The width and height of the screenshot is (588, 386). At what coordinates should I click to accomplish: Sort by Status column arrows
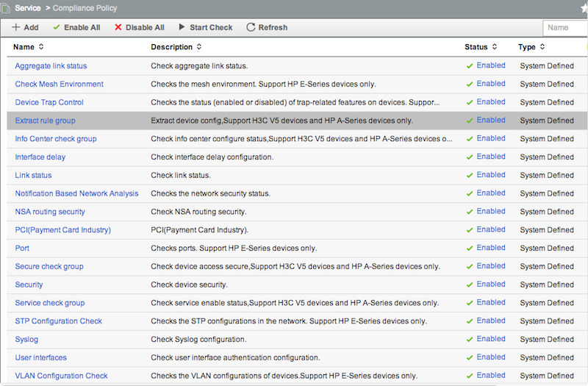tap(495, 46)
